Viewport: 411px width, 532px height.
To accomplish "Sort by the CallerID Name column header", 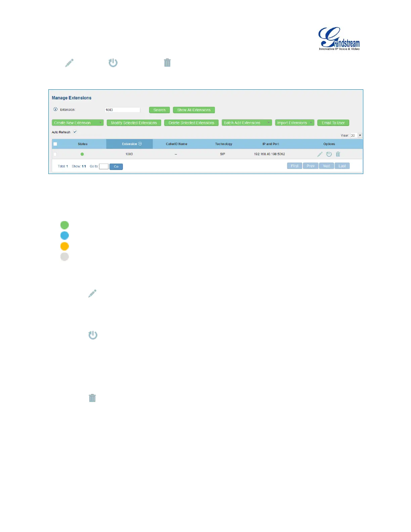I will [176, 144].
